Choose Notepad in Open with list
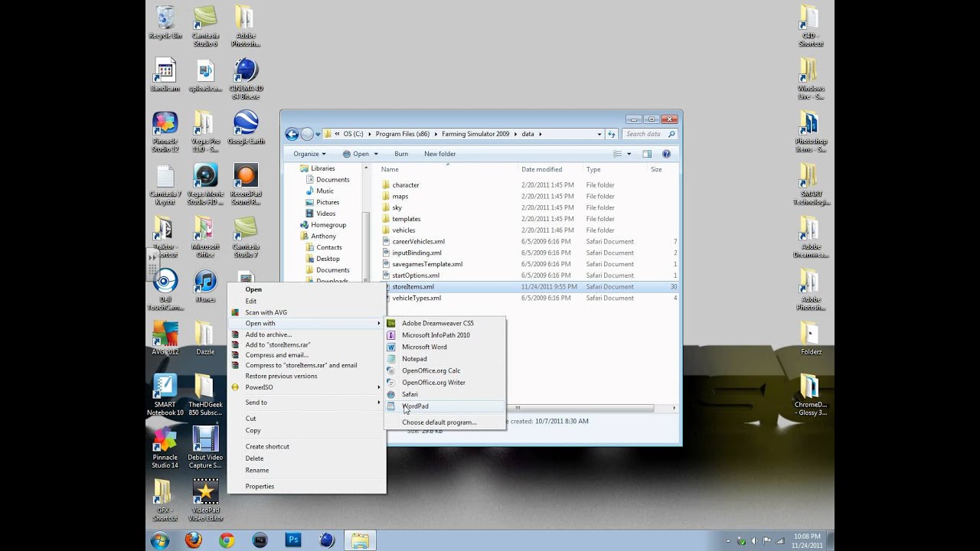This screenshot has height=551, width=980. point(445,359)
